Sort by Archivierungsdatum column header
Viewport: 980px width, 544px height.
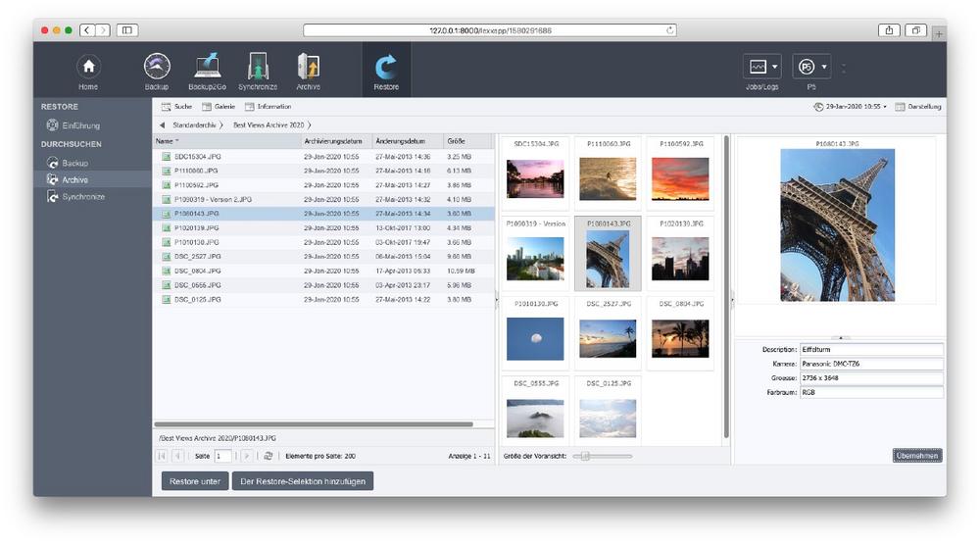tap(337, 141)
